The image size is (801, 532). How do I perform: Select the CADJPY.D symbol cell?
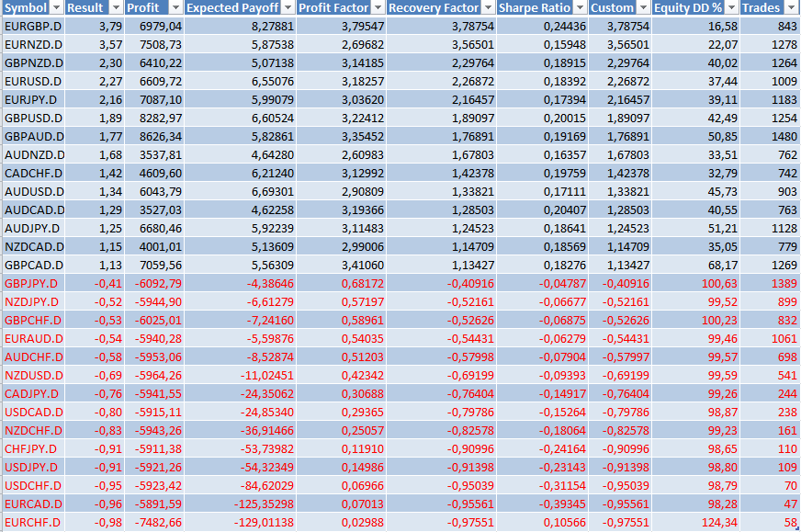[33, 394]
